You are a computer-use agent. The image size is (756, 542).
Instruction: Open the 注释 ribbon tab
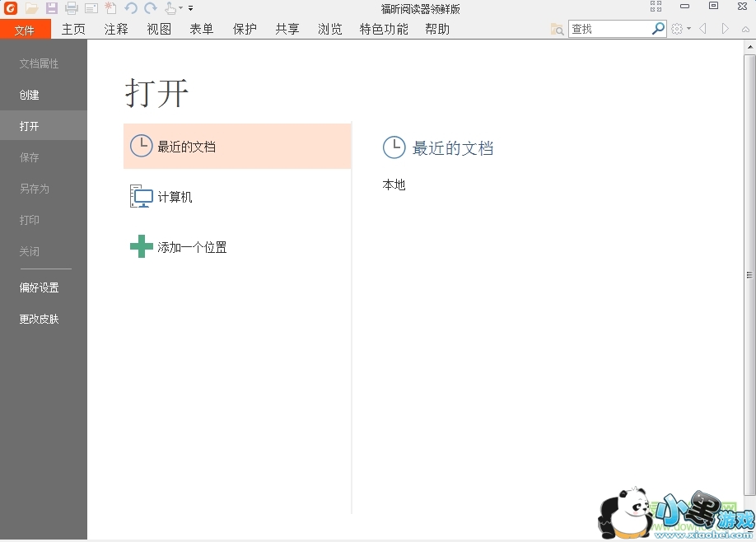point(116,29)
